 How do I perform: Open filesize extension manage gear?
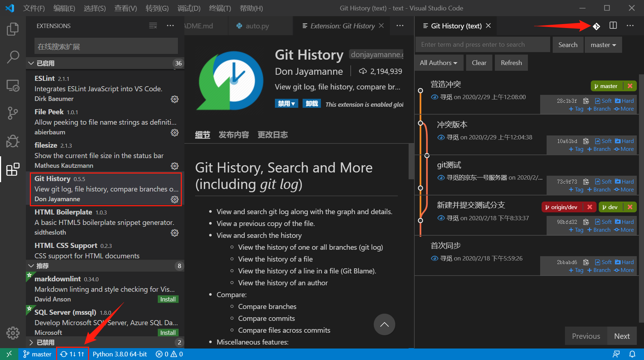tap(175, 166)
